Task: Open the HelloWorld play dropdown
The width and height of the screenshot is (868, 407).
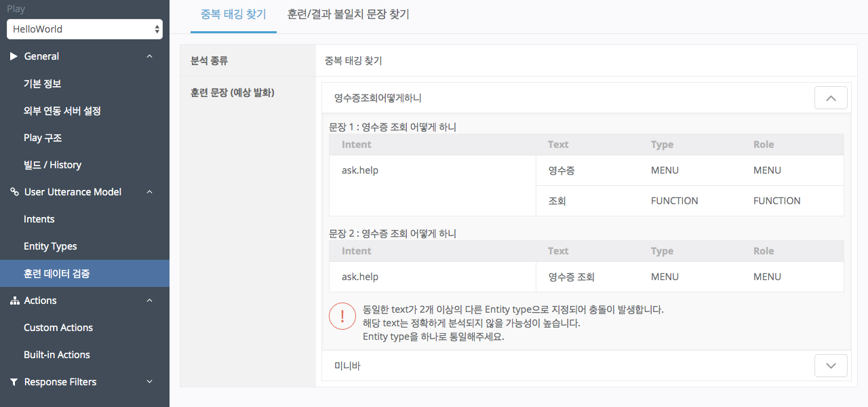Action: (x=85, y=29)
